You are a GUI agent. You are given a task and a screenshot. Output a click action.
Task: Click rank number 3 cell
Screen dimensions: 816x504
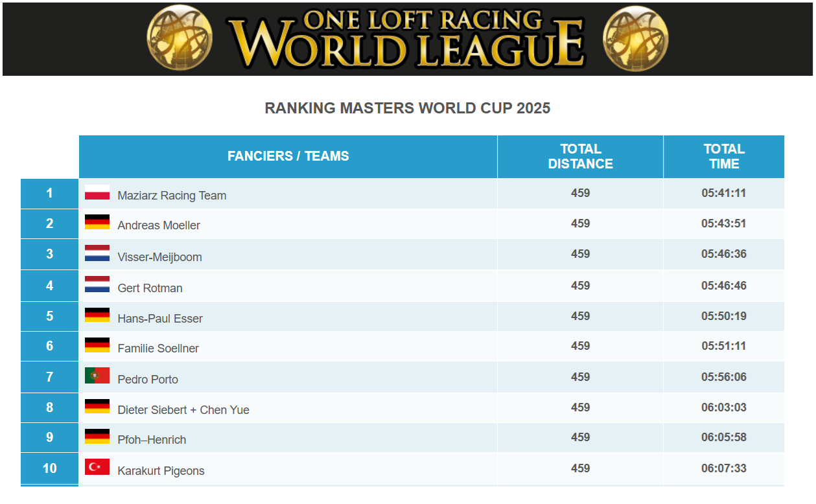49,255
